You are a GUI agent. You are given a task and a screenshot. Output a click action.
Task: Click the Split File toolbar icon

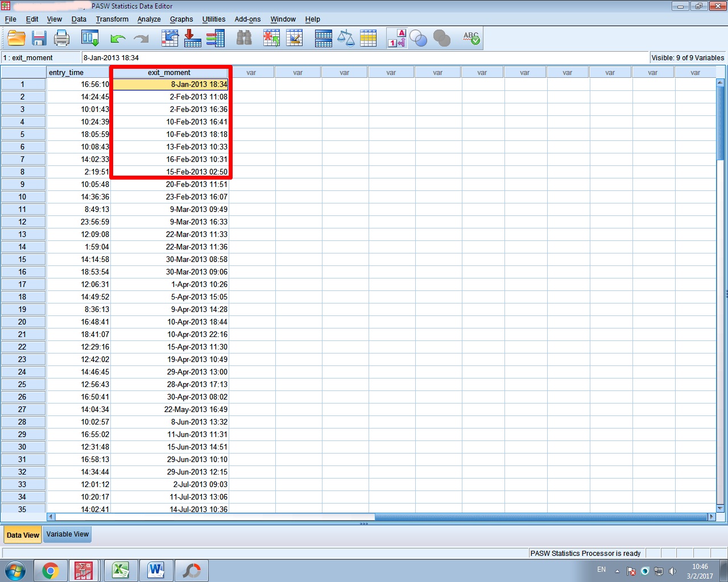point(323,39)
